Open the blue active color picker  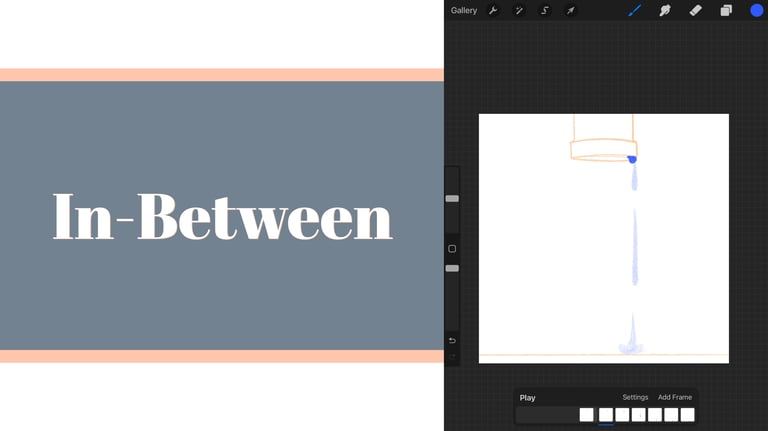[756, 10]
